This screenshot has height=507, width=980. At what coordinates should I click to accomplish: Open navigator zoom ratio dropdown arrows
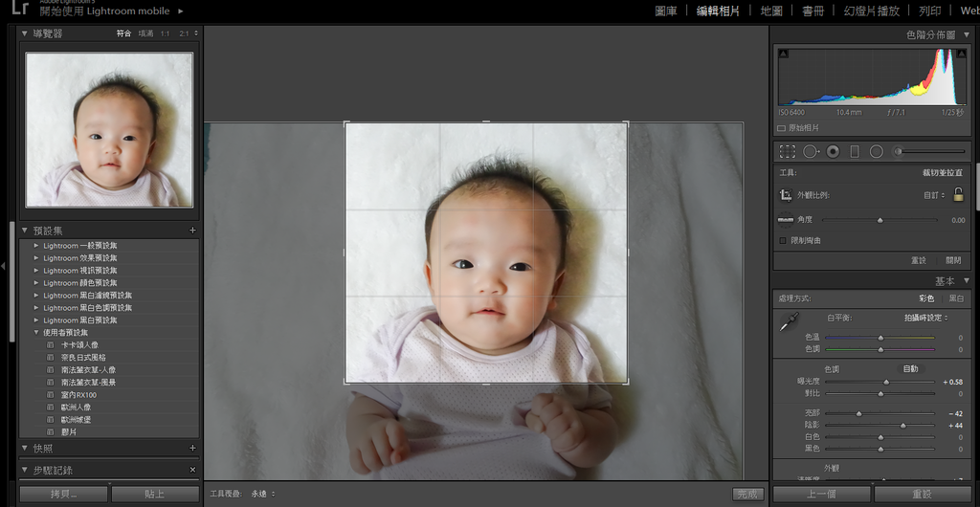tap(196, 33)
